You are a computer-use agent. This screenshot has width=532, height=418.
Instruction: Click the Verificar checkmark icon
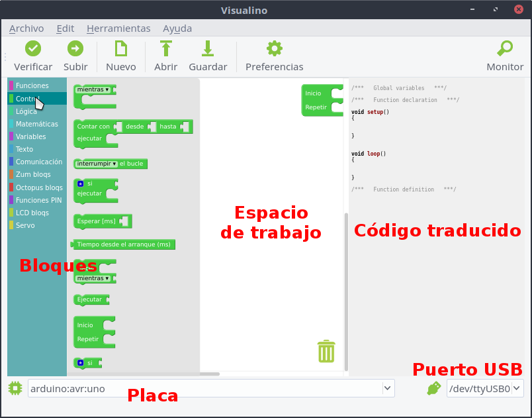33,49
